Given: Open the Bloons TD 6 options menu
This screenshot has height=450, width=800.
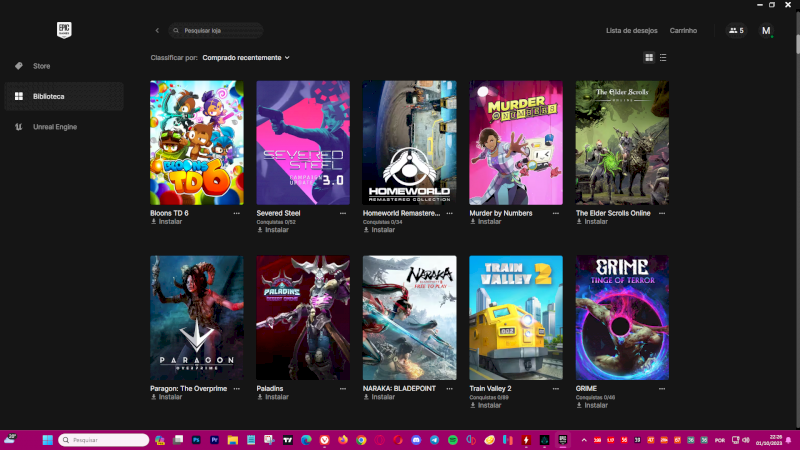Looking at the screenshot, I should (x=237, y=213).
